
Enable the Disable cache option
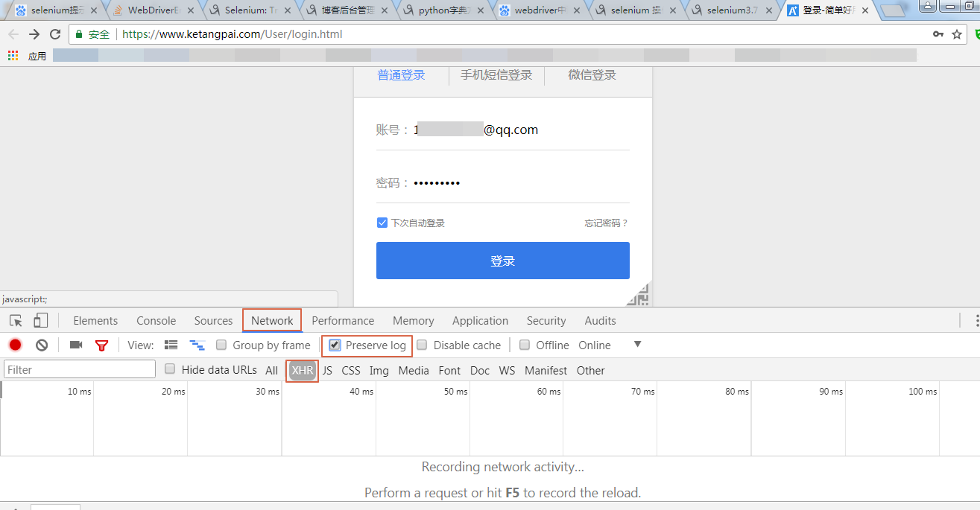pos(425,345)
